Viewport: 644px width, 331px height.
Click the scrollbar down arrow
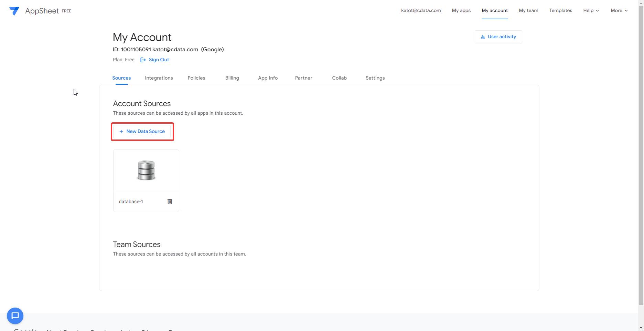pos(641,328)
